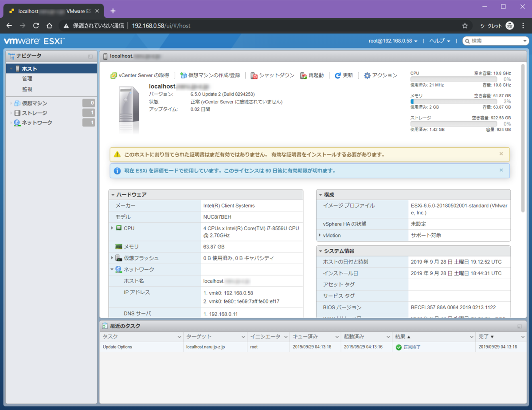Click the green success check icon
The height and width of the screenshot is (410, 532).
(399, 347)
